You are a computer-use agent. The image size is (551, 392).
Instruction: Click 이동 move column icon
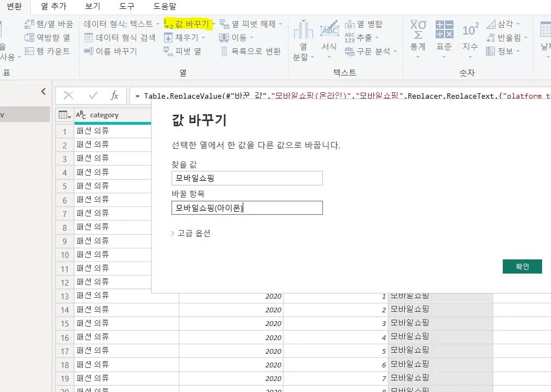click(224, 37)
